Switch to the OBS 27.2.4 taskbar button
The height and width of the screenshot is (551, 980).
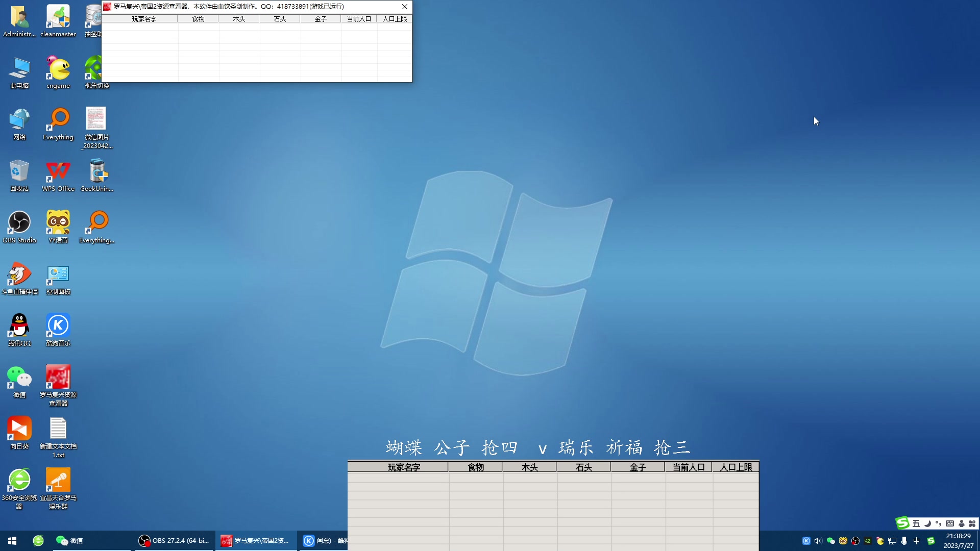175,541
